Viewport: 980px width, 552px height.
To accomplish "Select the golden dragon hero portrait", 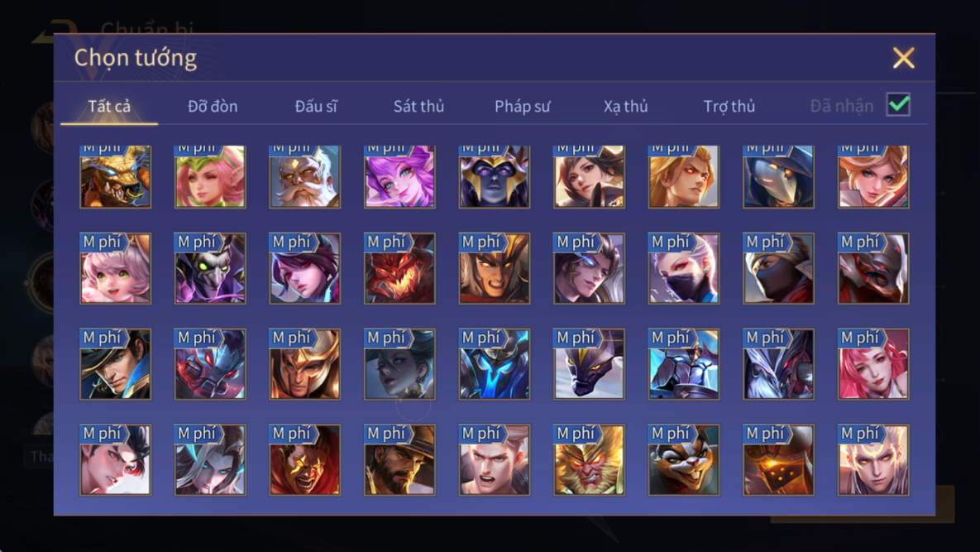I will click(116, 176).
